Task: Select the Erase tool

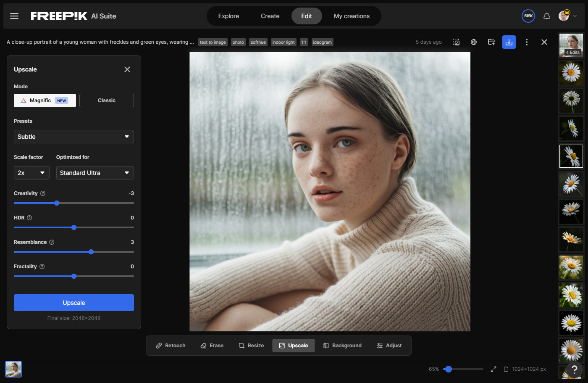Action: click(x=212, y=346)
